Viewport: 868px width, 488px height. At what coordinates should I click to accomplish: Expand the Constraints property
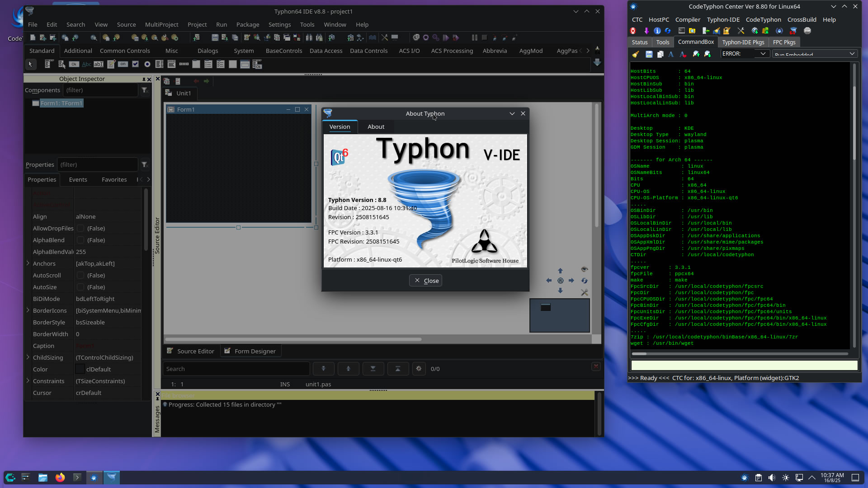28,381
